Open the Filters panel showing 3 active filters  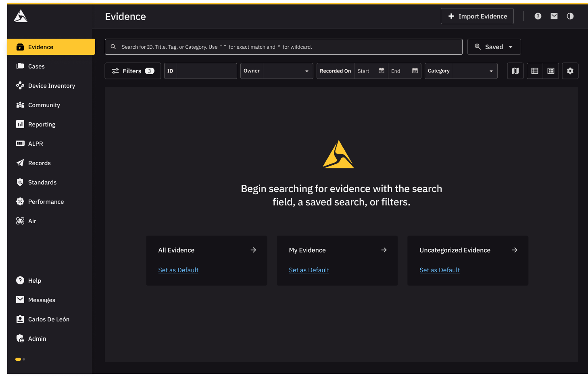point(133,70)
